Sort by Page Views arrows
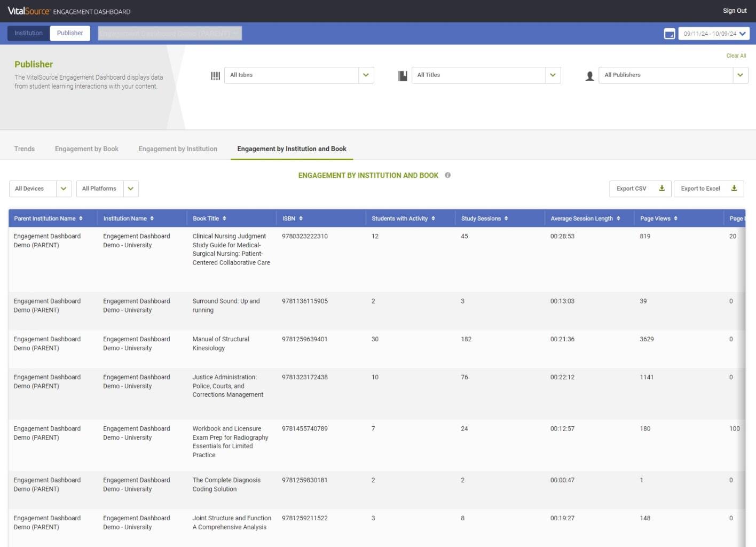Image resolution: width=756 pixels, height=547 pixels. (x=675, y=218)
